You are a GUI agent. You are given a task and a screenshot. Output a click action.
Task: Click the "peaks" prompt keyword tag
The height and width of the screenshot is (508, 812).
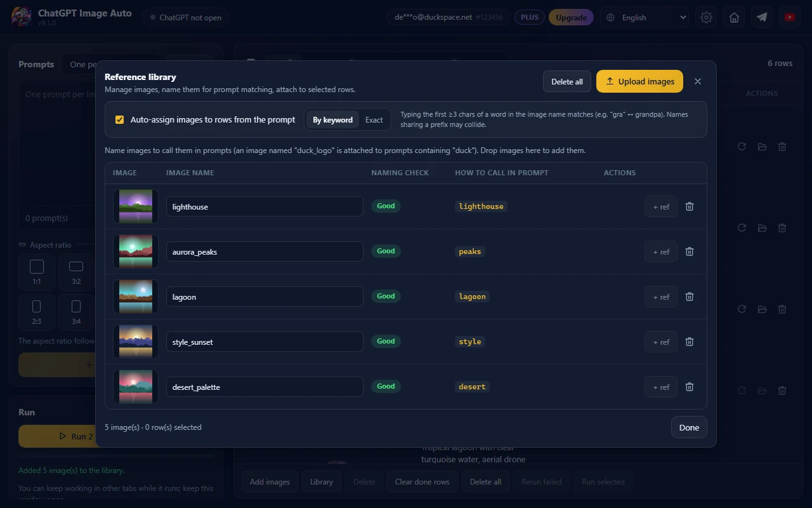coord(470,251)
